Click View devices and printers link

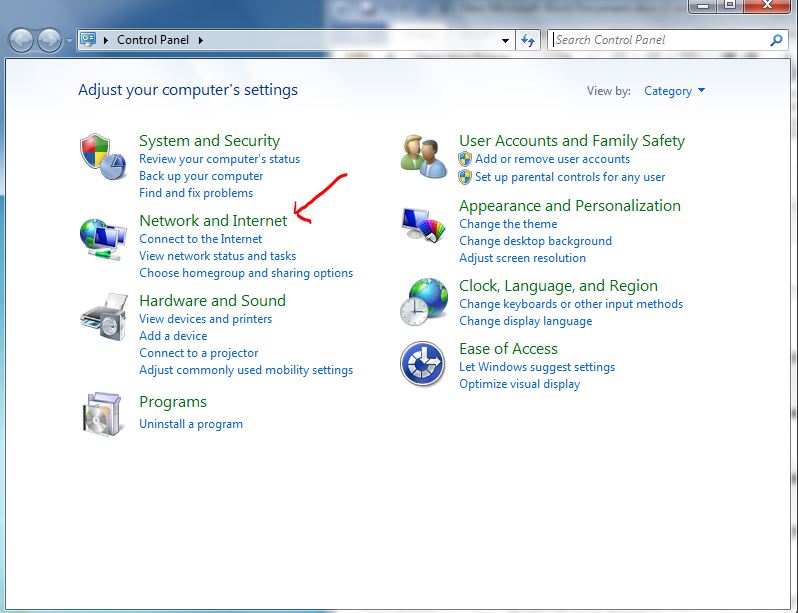click(x=205, y=319)
